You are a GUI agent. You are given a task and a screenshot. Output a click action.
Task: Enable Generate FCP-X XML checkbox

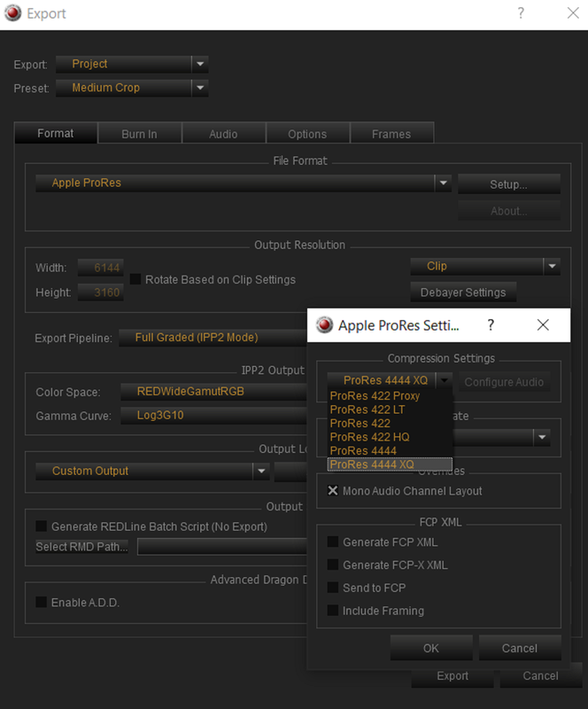tap(333, 565)
